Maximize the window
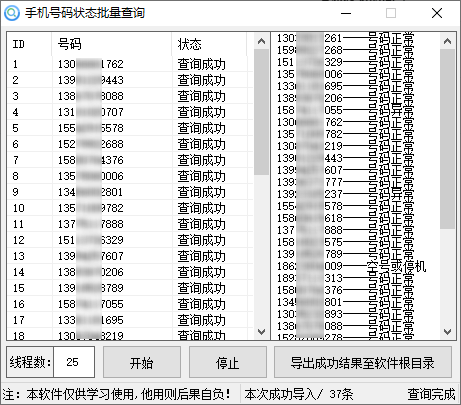 (x=391, y=13)
